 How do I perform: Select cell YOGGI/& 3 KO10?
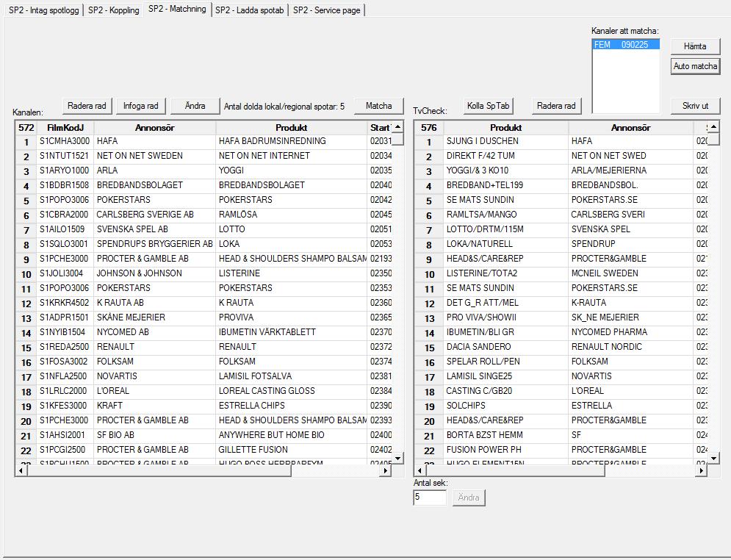tap(506, 170)
